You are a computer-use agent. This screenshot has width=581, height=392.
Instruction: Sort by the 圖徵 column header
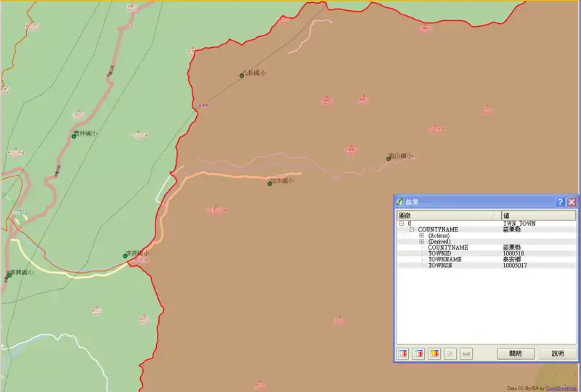447,216
